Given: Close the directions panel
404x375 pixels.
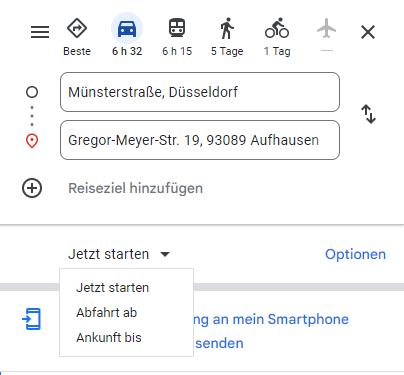Looking at the screenshot, I should 368,32.
